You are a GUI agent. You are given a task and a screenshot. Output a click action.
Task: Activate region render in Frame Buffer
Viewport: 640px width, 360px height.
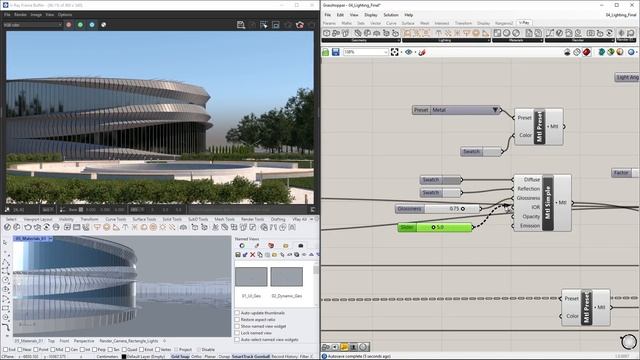(276, 25)
